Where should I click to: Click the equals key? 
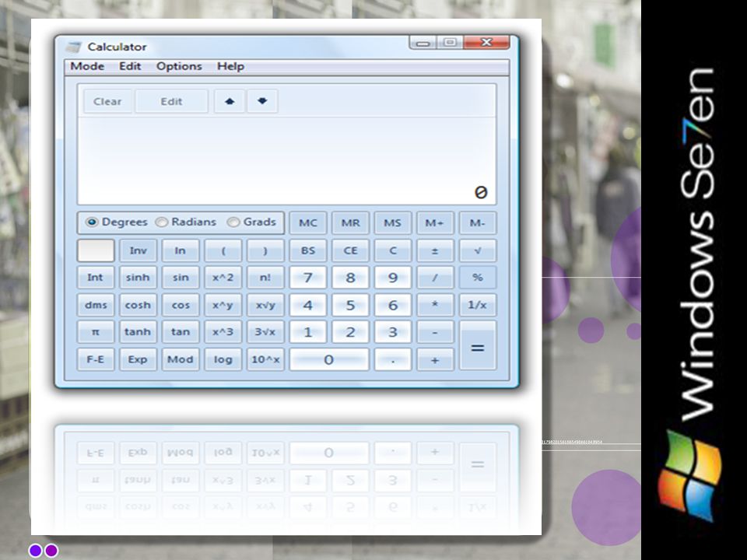tap(477, 346)
